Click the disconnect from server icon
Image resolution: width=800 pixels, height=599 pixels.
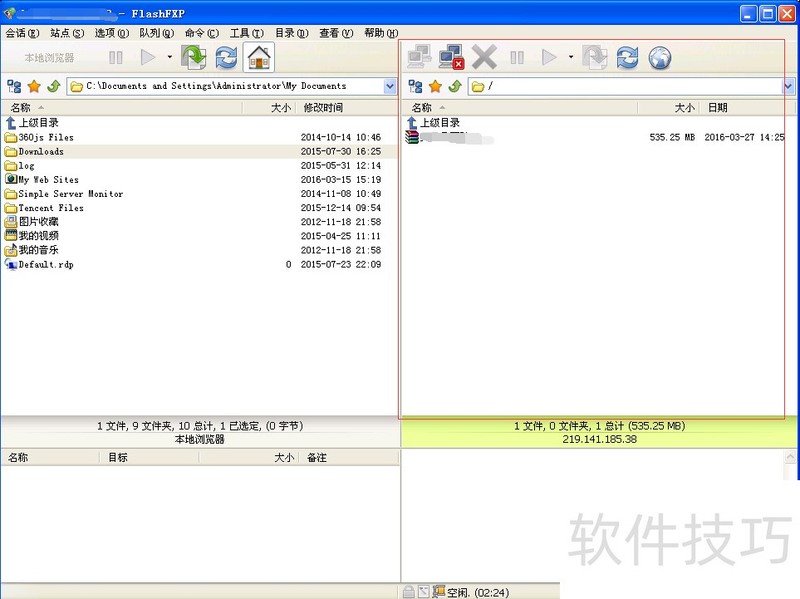(x=451, y=58)
